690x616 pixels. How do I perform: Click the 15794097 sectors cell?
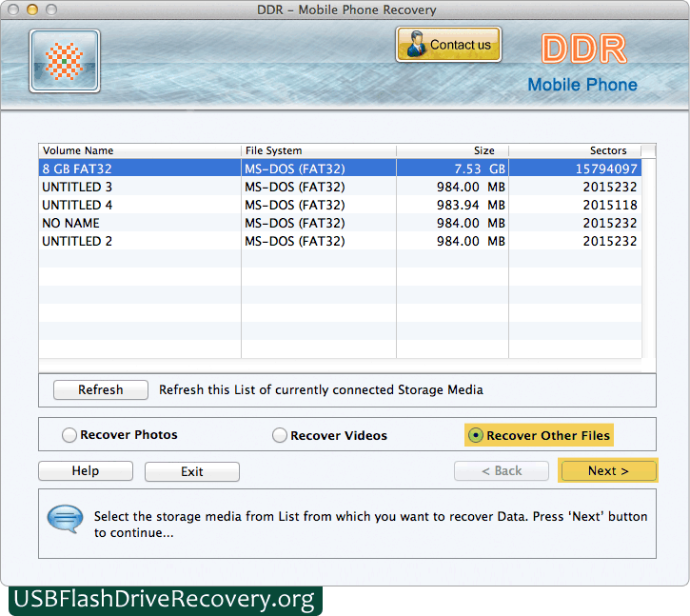pos(575,169)
